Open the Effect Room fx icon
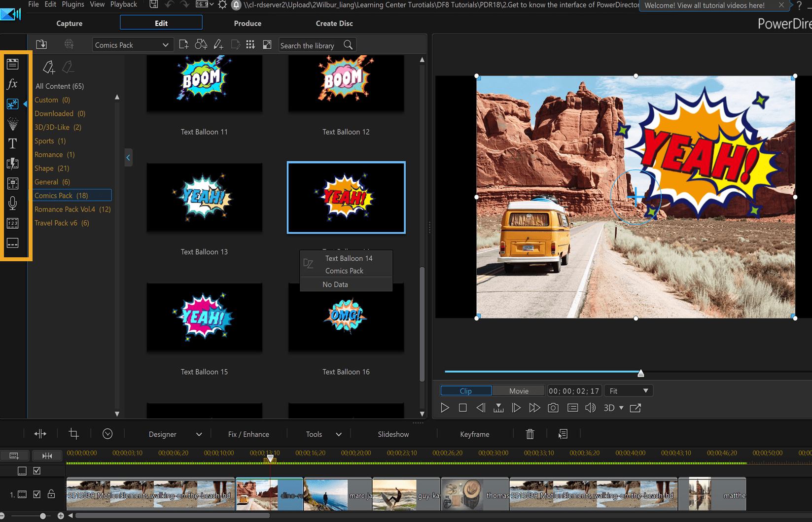 coord(13,84)
